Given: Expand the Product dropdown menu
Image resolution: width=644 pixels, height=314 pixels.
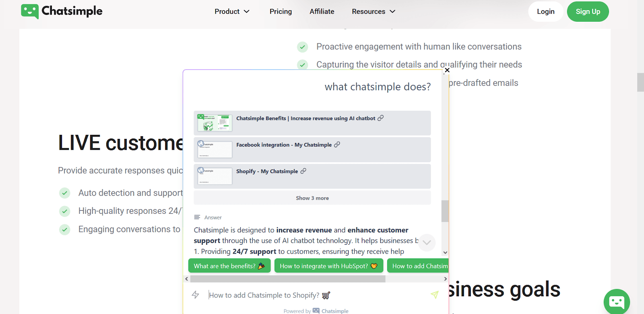Looking at the screenshot, I should click(232, 12).
